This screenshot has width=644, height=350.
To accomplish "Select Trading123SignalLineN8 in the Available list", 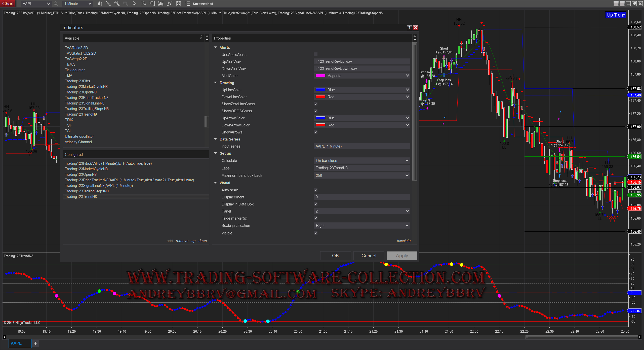I will (85, 103).
